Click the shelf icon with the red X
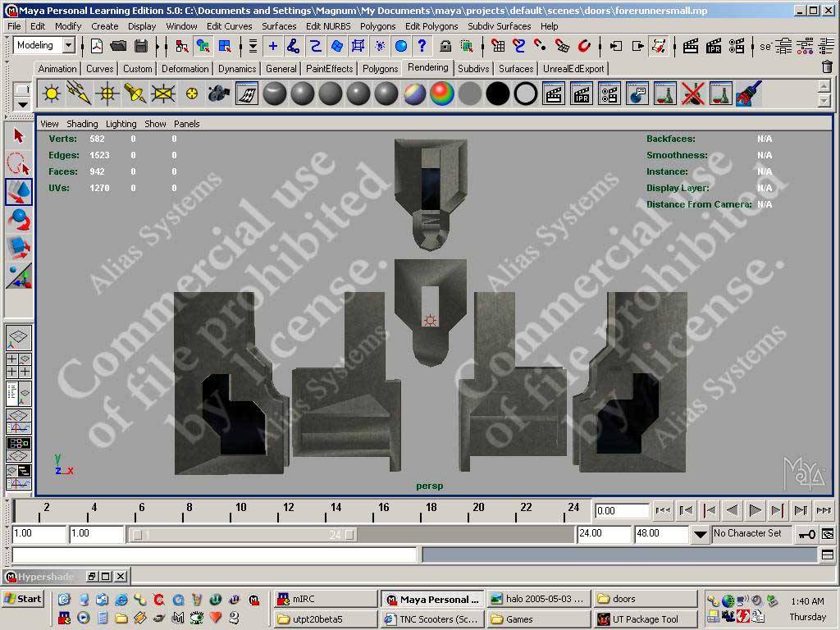The width and height of the screenshot is (840, 630). click(692, 94)
